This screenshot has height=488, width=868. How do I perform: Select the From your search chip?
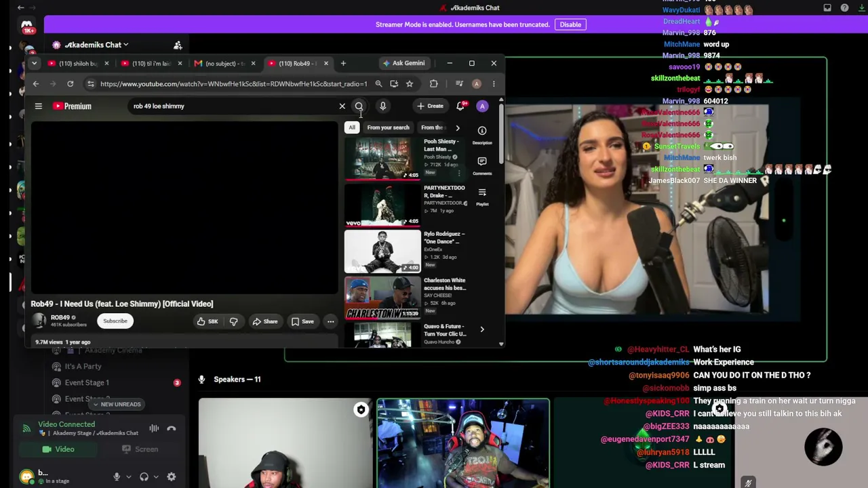(x=389, y=127)
